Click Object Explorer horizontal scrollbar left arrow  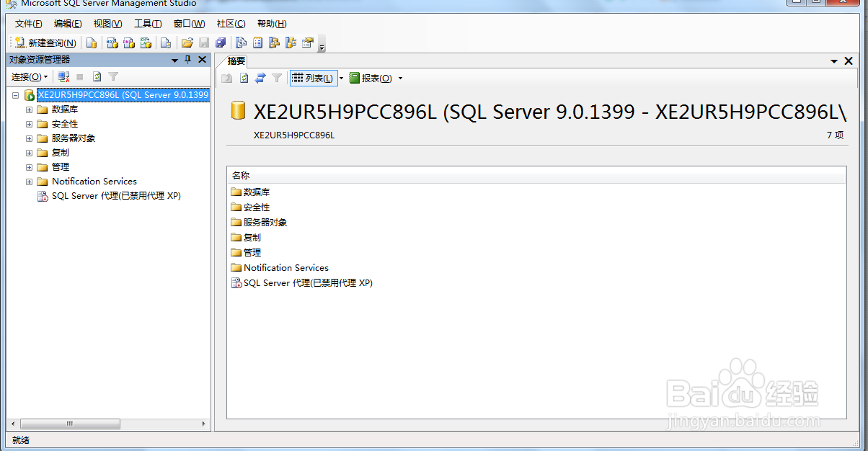pos(13,423)
